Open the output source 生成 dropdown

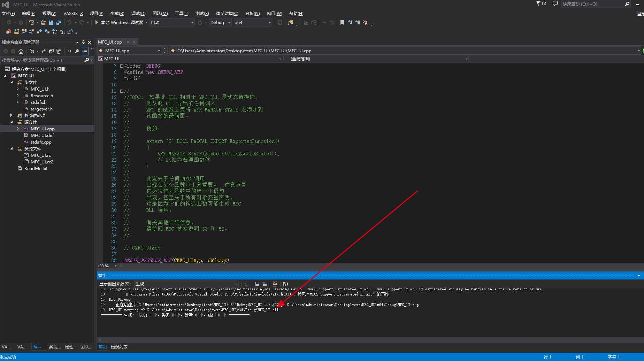coord(187,284)
